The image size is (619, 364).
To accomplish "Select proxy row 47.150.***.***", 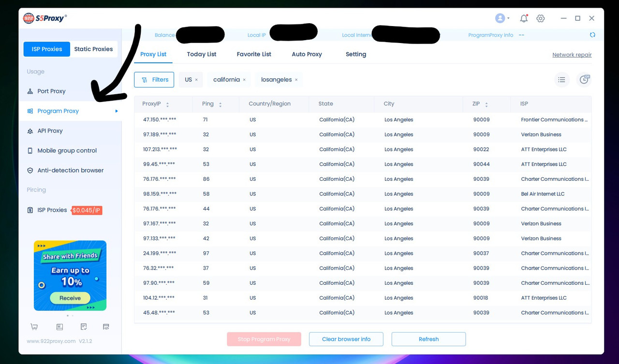I will [x=363, y=119].
